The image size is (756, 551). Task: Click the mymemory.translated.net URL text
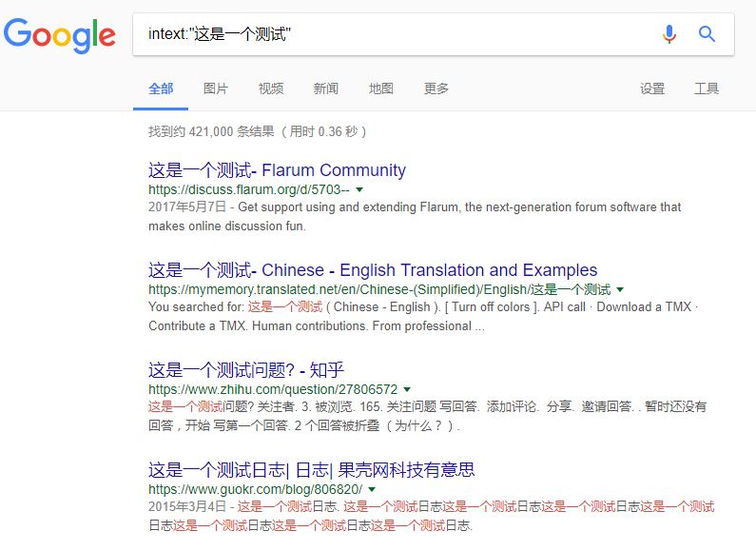(379, 289)
